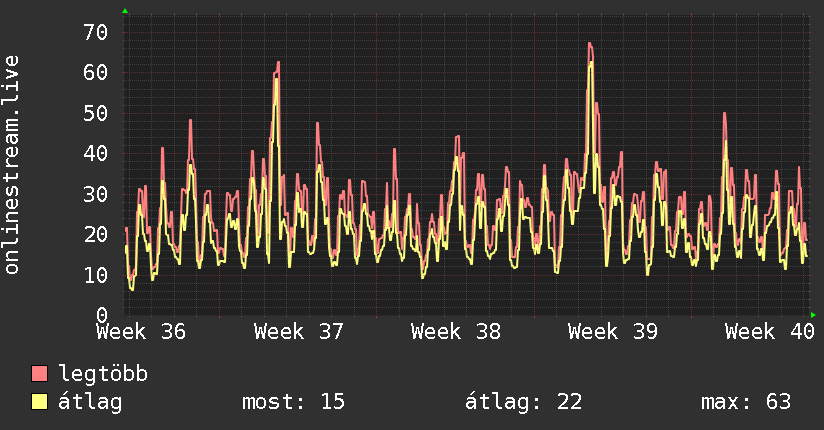
Task: Click the pink legtöbb legend color swatch
Action: click(39, 374)
